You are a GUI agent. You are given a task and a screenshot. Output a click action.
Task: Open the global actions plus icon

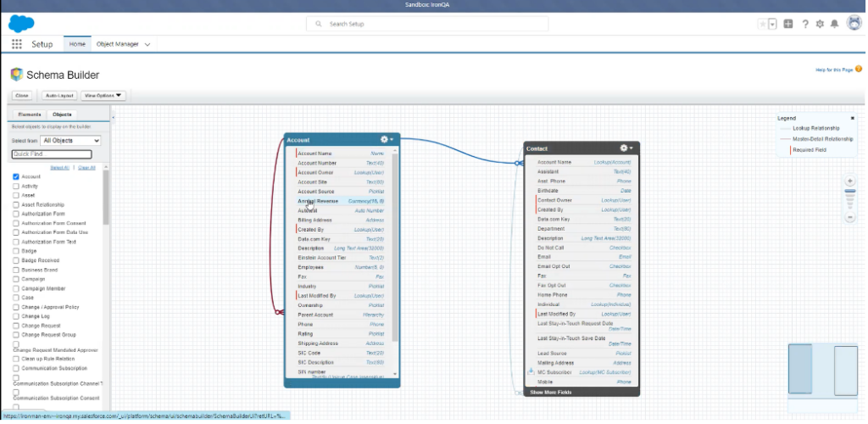(x=788, y=24)
